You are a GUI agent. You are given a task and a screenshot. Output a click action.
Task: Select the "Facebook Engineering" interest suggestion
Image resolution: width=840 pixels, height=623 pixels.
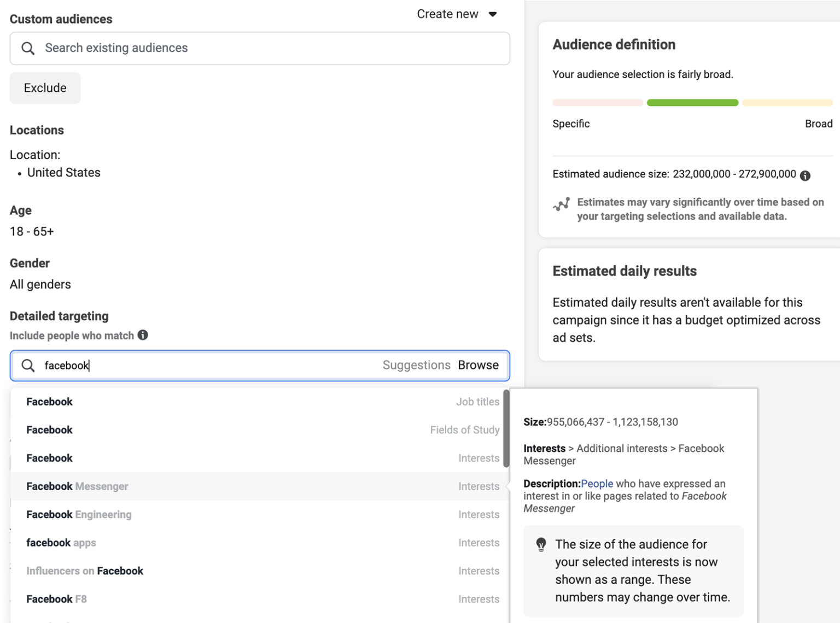point(79,514)
